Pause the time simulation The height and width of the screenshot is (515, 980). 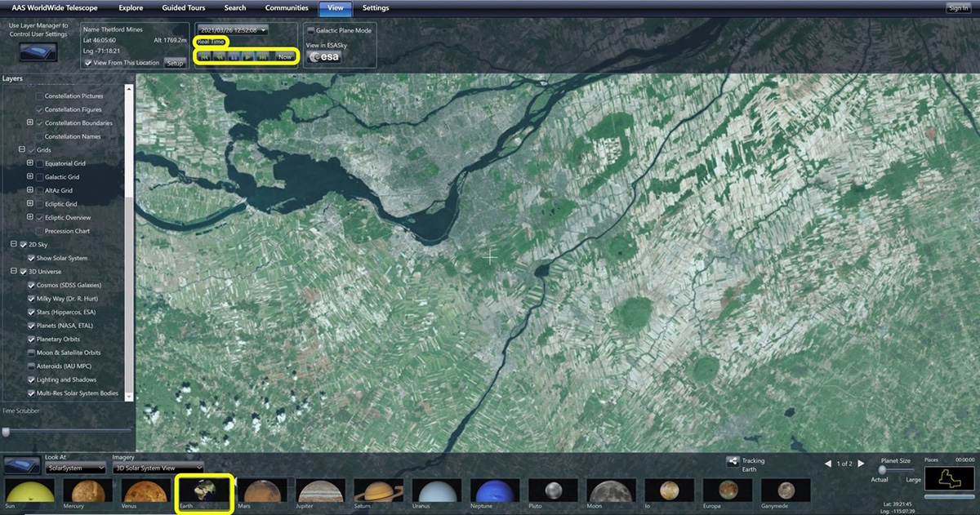point(234,56)
